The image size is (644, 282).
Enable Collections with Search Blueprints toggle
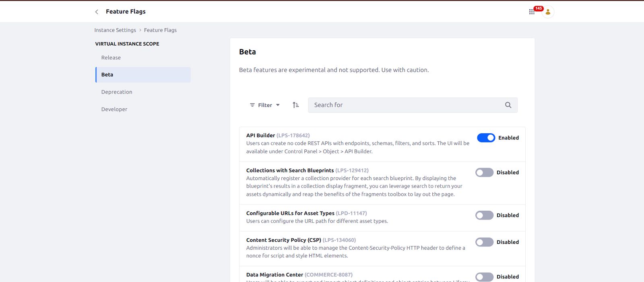tap(484, 172)
